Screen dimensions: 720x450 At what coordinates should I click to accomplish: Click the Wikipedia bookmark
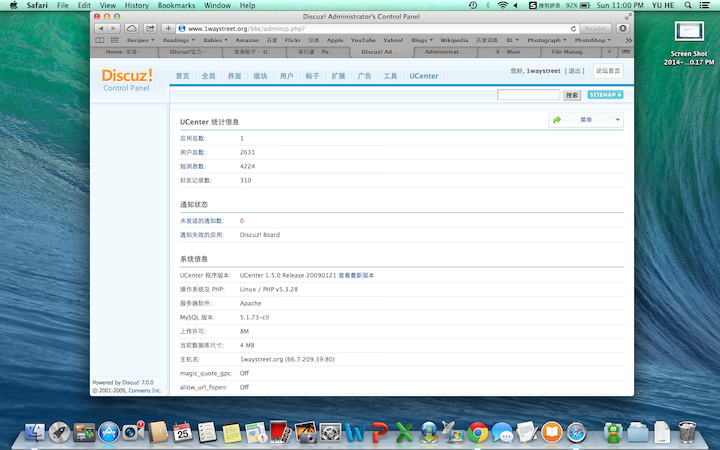454,40
